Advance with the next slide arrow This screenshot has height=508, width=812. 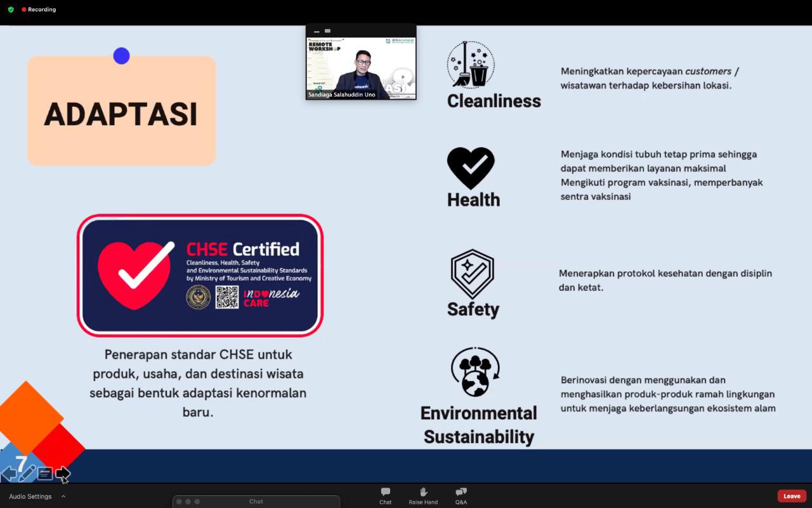[x=63, y=473]
